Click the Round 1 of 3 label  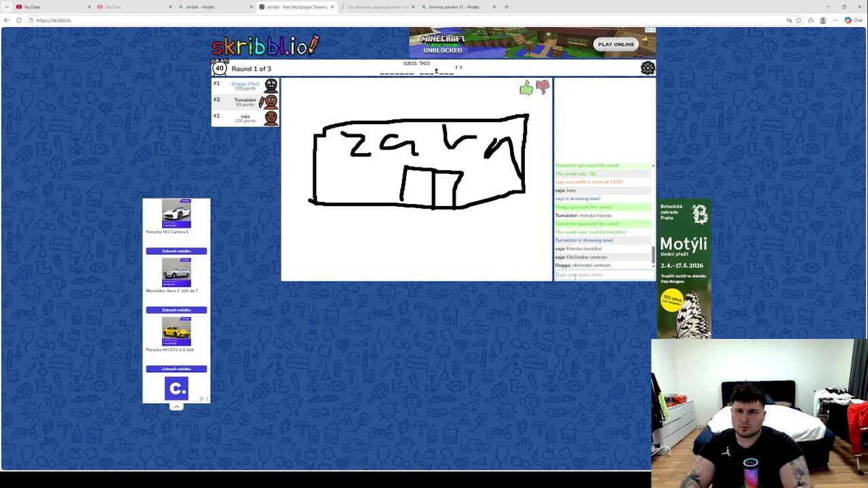[x=251, y=68]
